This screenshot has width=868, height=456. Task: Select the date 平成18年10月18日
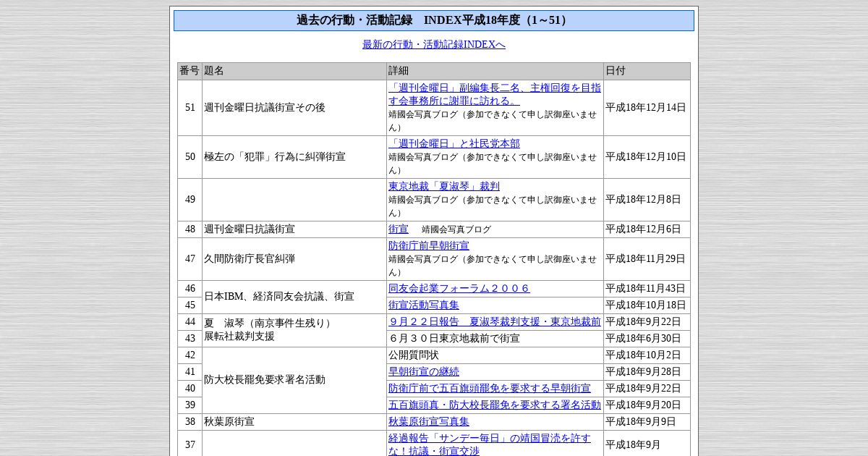click(x=646, y=305)
